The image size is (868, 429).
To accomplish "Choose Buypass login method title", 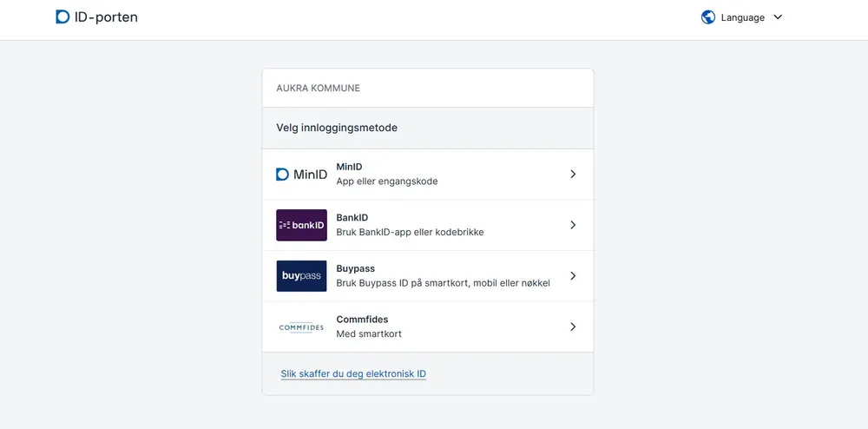I will click(355, 269).
